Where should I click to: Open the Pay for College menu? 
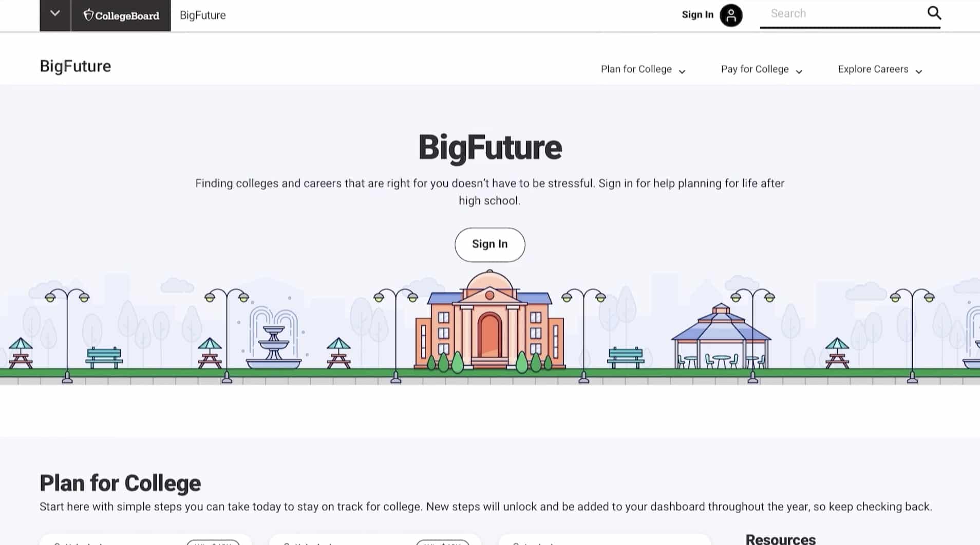click(x=761, y=69)
